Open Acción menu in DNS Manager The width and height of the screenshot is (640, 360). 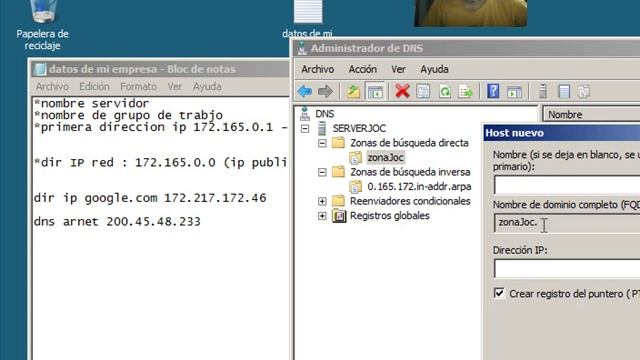click(x=362, y=69)
